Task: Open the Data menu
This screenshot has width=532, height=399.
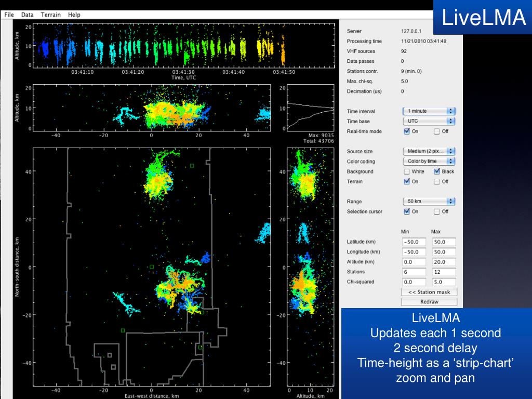Action: click(27, 15)
